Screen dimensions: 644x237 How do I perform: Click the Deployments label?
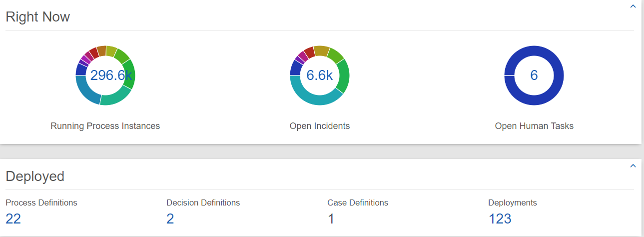click(513, 202)
